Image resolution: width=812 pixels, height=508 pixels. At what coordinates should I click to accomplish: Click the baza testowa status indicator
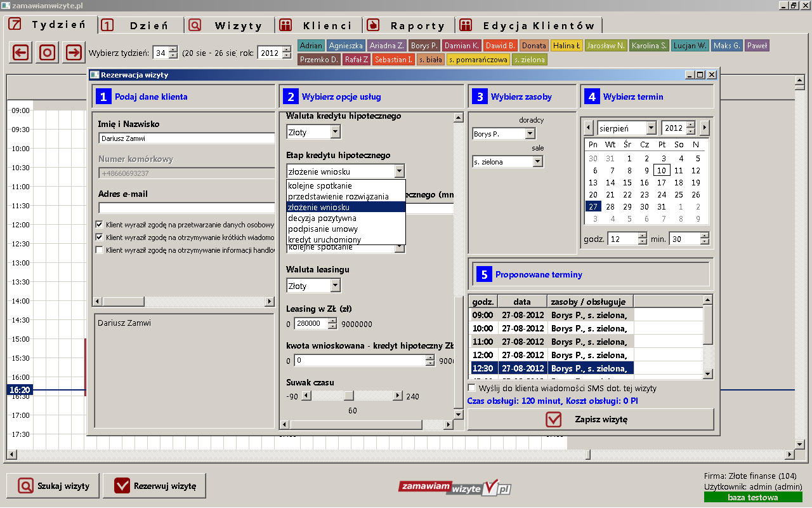coord(753,497)
